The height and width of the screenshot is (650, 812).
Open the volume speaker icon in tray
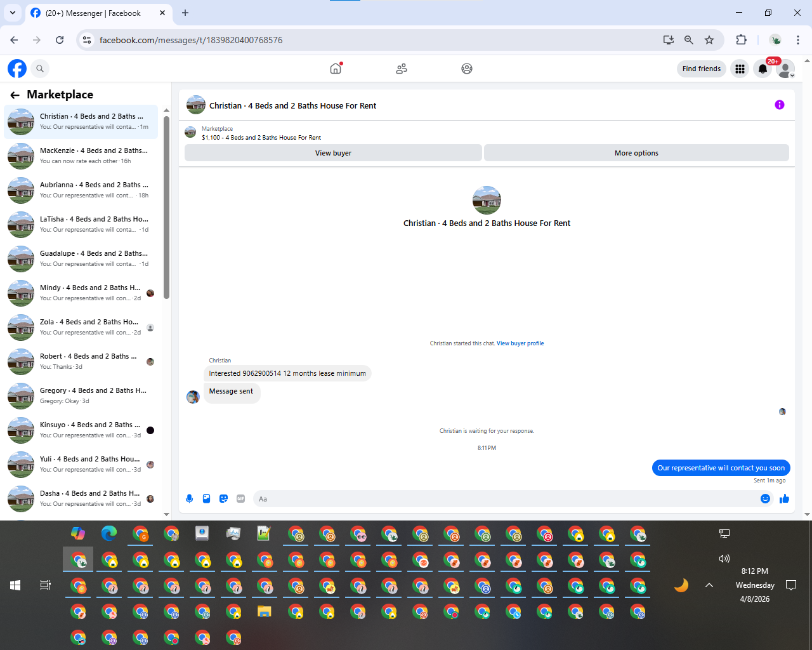tap(724, 559)
